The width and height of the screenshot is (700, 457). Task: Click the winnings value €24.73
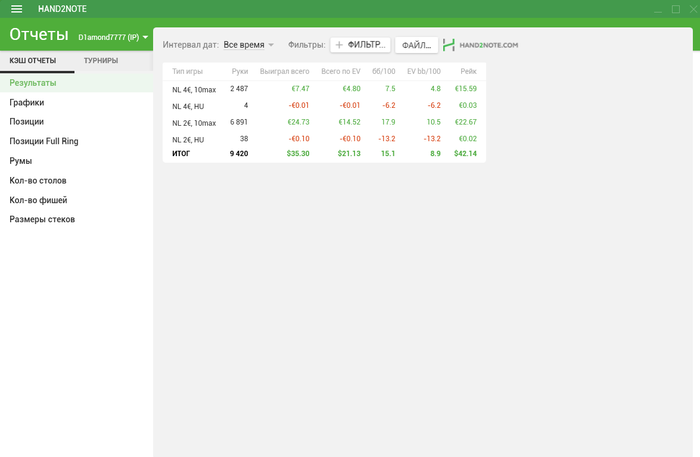(x=298, y=122)
